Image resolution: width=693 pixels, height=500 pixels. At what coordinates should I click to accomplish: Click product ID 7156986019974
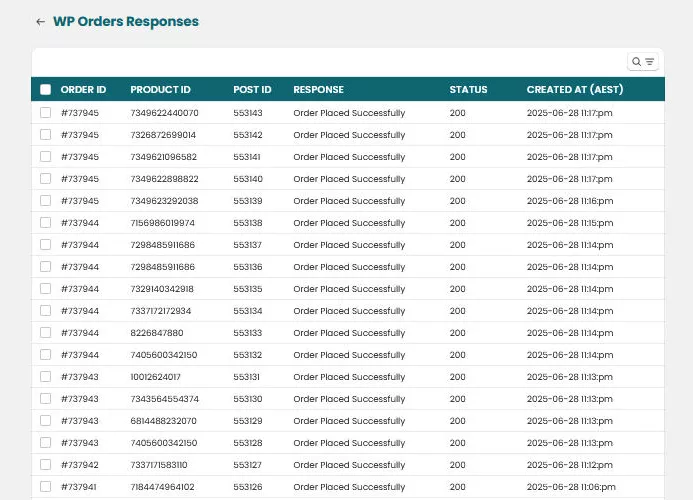pyautogui.click(x=163, y=223)
